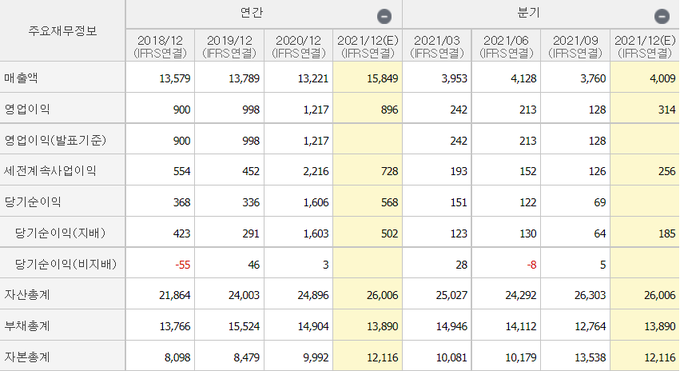Viewport: 680px width, 371px height.
Task: Select the 영업이익(발표기준) row label
Action: click(55, 140)
